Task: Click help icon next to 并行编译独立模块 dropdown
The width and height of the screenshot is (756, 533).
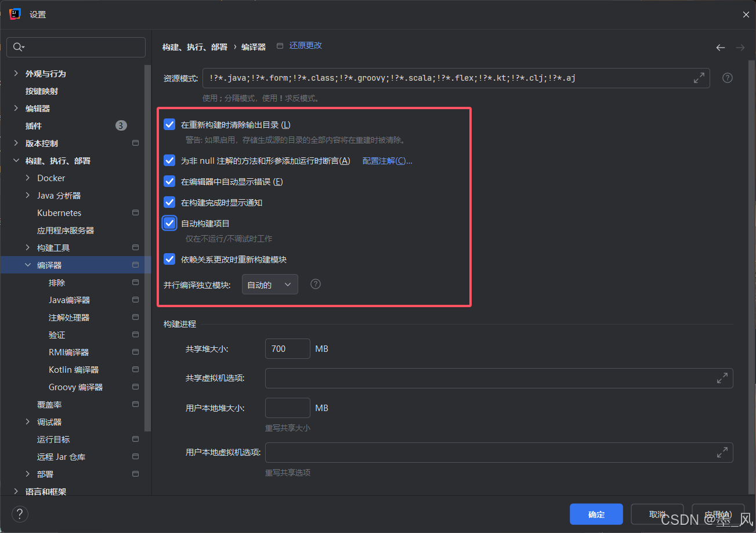Action: pos(315,284)
